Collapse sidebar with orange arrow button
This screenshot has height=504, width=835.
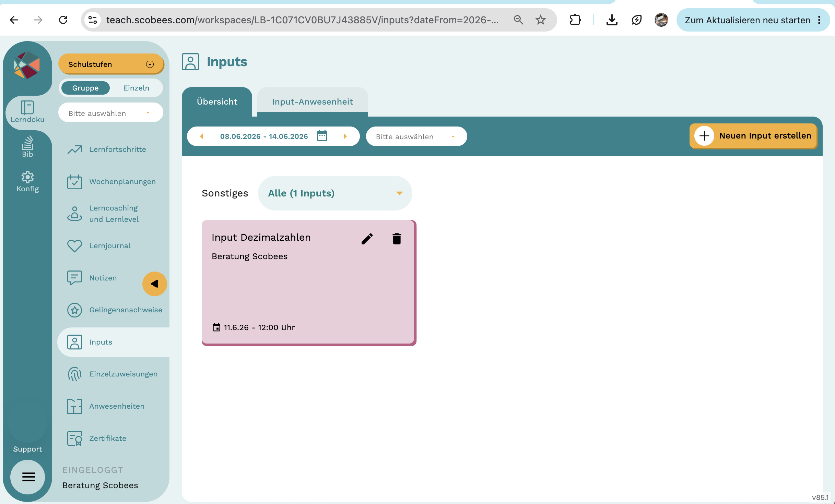[x=155, y=284]
